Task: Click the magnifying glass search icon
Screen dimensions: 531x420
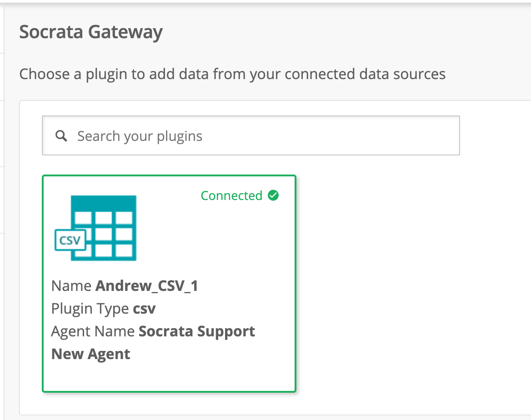Action: tap(61, 136)
